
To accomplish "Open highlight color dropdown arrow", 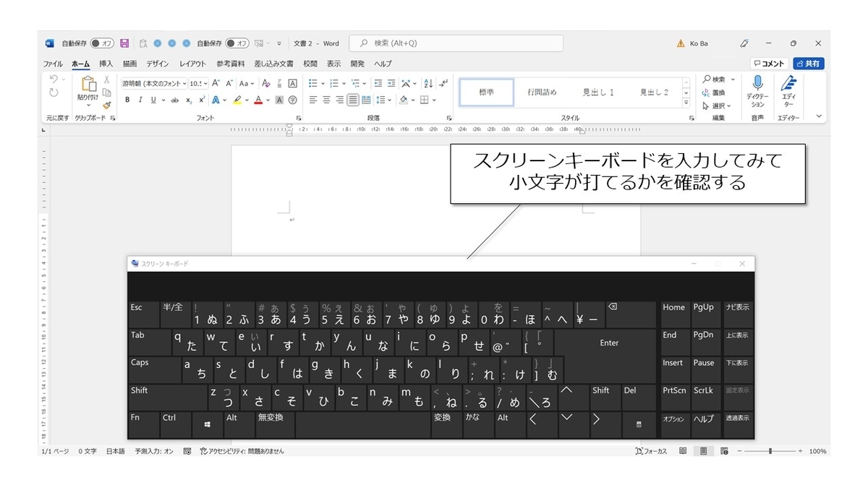I will click(247, 100).
